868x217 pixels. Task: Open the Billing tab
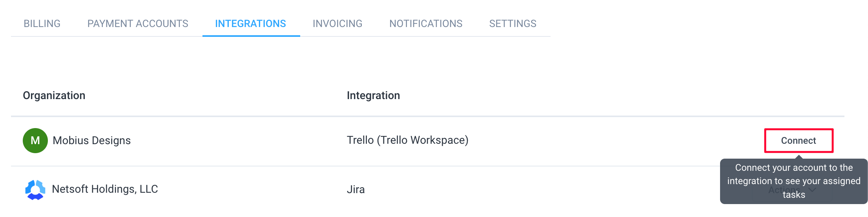pyautogui.click(x=42, y=24)
